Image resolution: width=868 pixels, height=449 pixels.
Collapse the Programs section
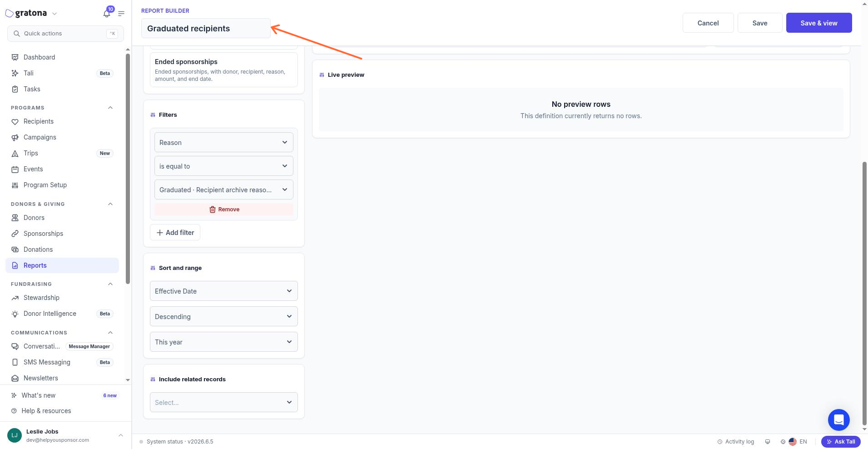pyautogui.click(x=110, y=108)
